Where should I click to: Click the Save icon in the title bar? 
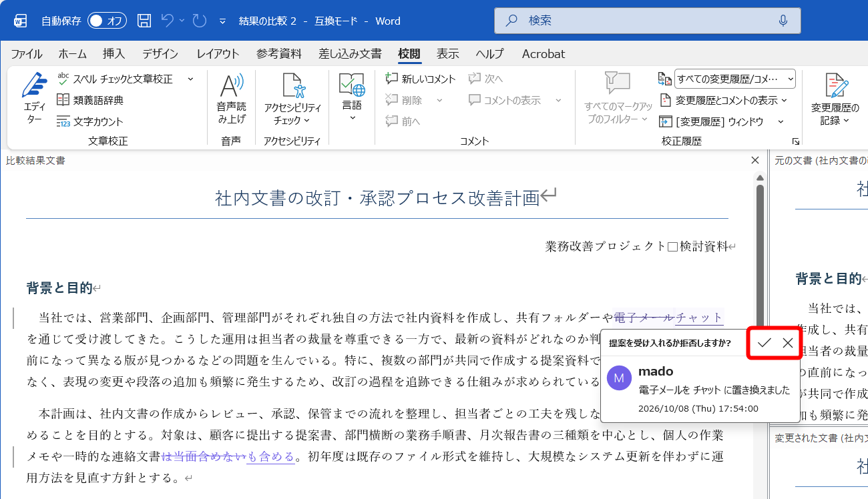pos(144,21)
